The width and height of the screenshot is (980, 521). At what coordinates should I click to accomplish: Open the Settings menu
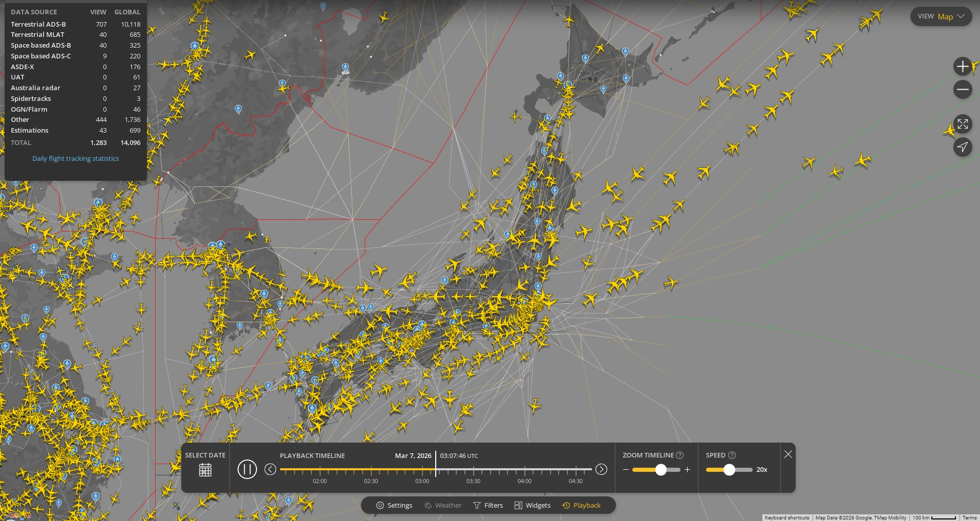[394, 506]
